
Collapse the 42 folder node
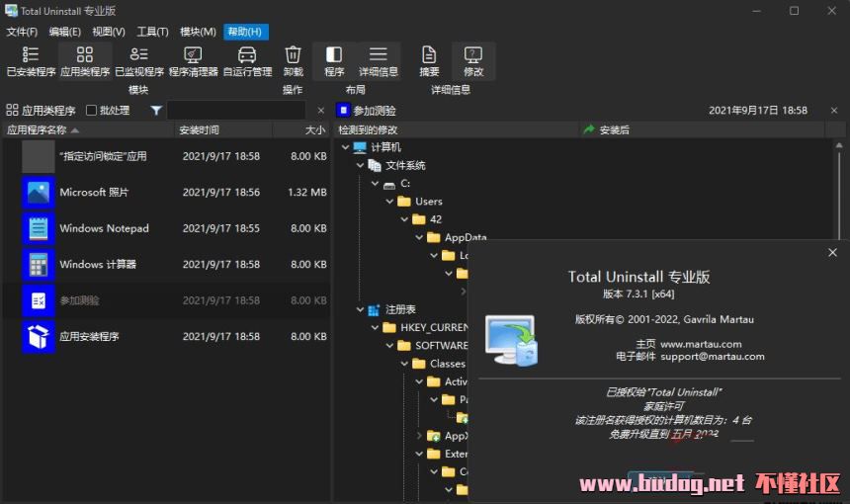pyautogui.click(x=404, y=219)
